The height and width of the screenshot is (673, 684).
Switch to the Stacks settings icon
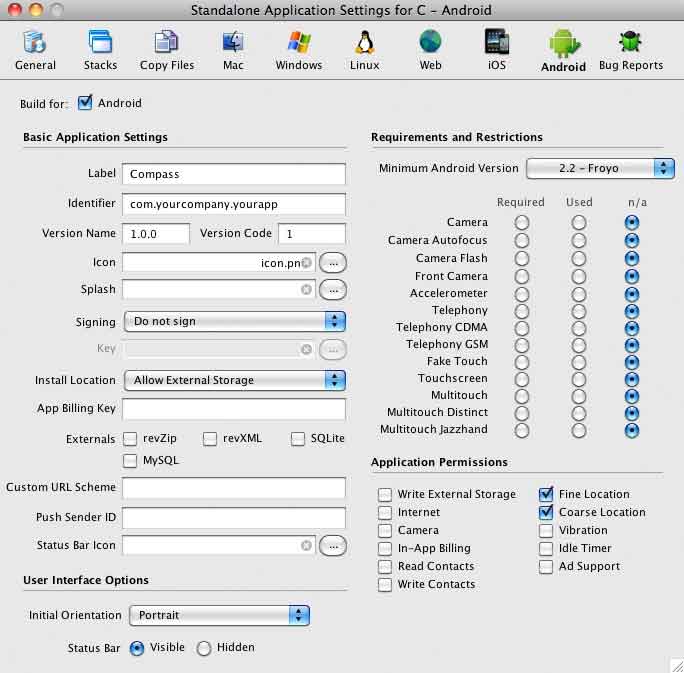[x=100, y=49]
